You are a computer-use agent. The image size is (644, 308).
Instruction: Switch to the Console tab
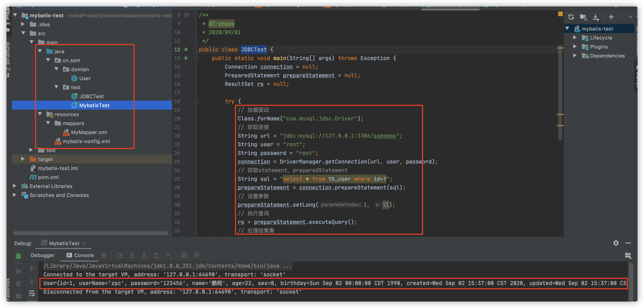click(x=80, y=255)
